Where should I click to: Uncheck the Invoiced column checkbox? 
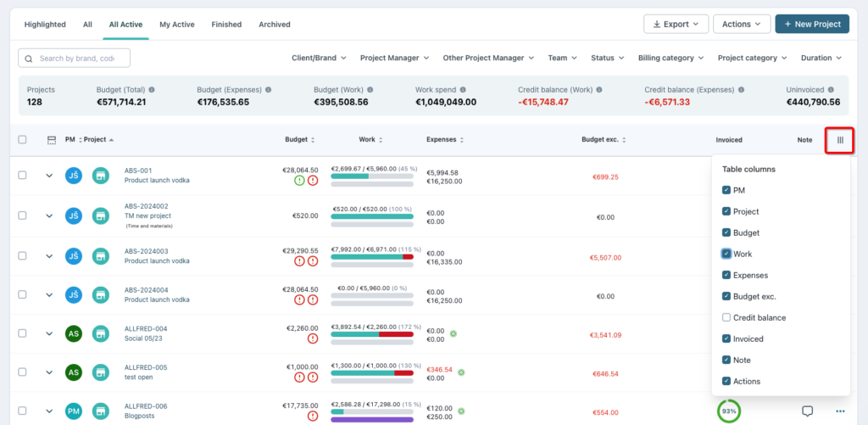[726, 338]
